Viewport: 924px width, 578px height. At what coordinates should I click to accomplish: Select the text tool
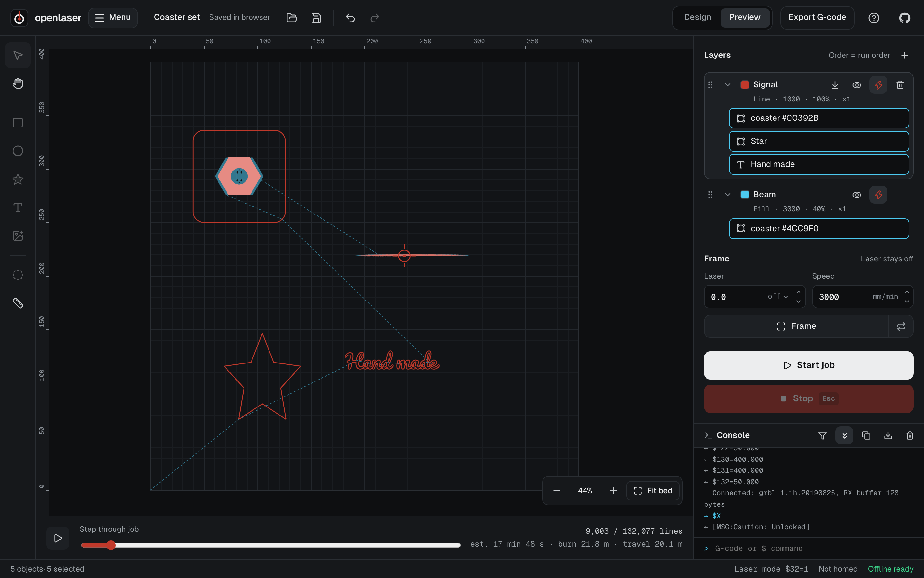(18, 207)
